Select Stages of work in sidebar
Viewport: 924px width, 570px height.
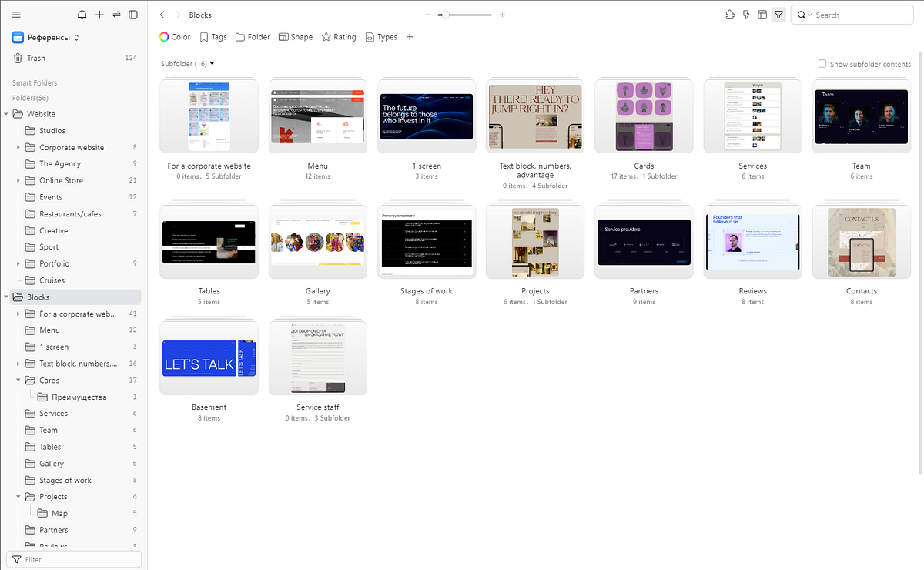[x=77, y=481]
